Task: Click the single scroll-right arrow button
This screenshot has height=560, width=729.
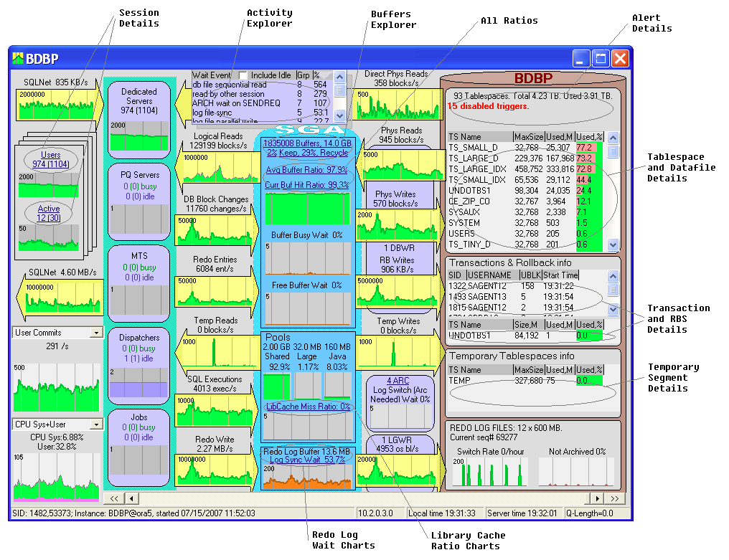Action: (596, 498)
